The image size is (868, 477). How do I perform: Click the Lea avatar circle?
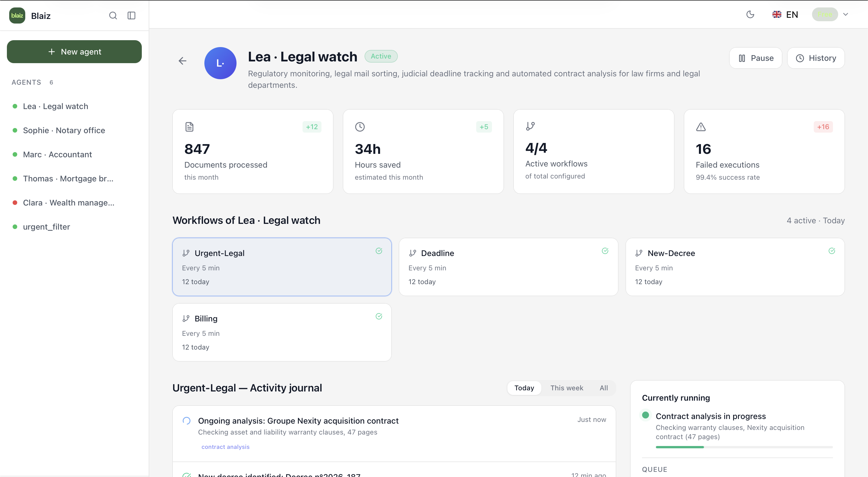pos(220,63)
